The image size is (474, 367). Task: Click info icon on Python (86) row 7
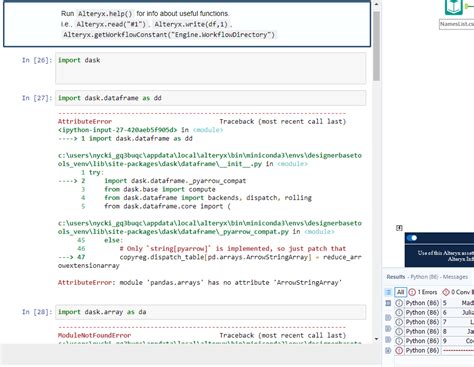[x=399, y=322]
